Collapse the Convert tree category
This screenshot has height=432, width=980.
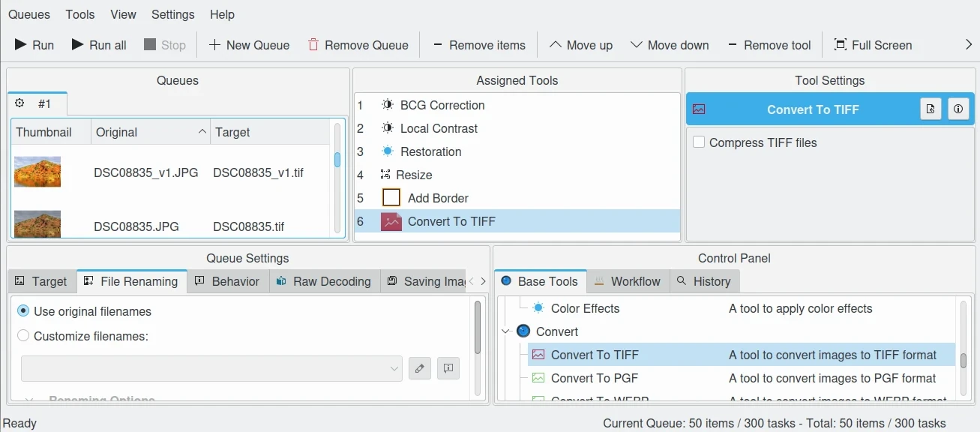click(505, 331)
